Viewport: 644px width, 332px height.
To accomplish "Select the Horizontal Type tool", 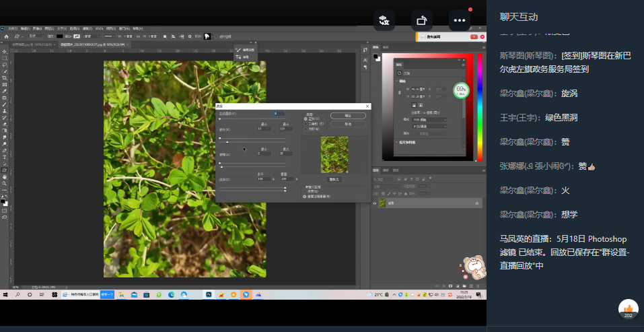I will [5, 157].
